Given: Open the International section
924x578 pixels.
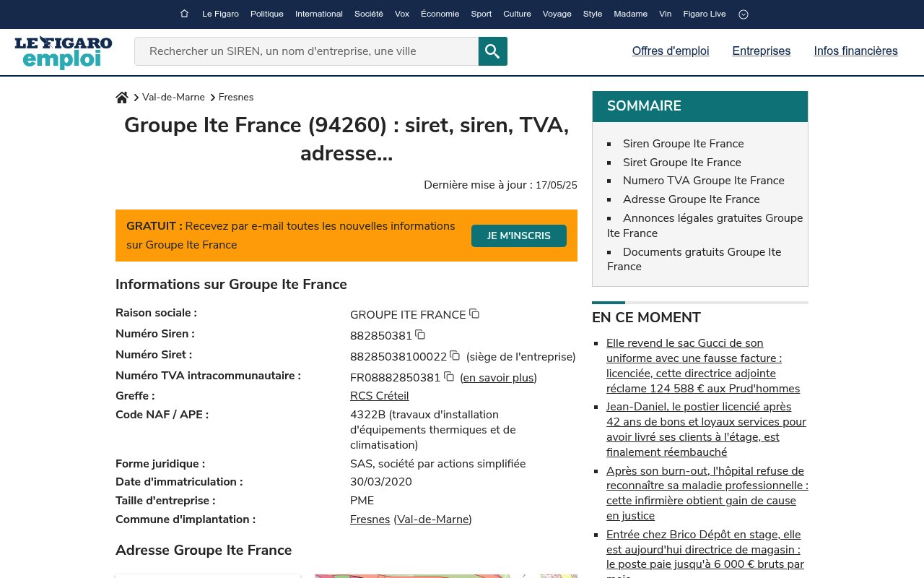Looking at the screenshot, I should click(319, 14).
